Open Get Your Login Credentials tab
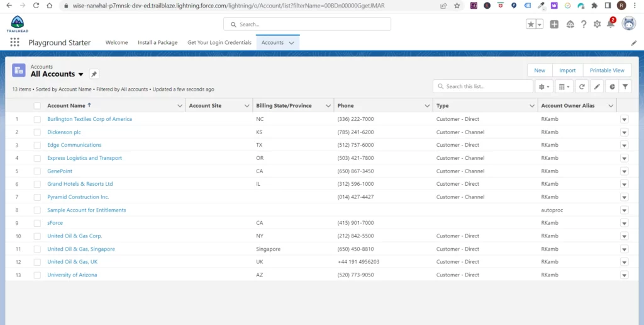Image resolution: width=644 pixels, height=325 pixels. point(219,42)
